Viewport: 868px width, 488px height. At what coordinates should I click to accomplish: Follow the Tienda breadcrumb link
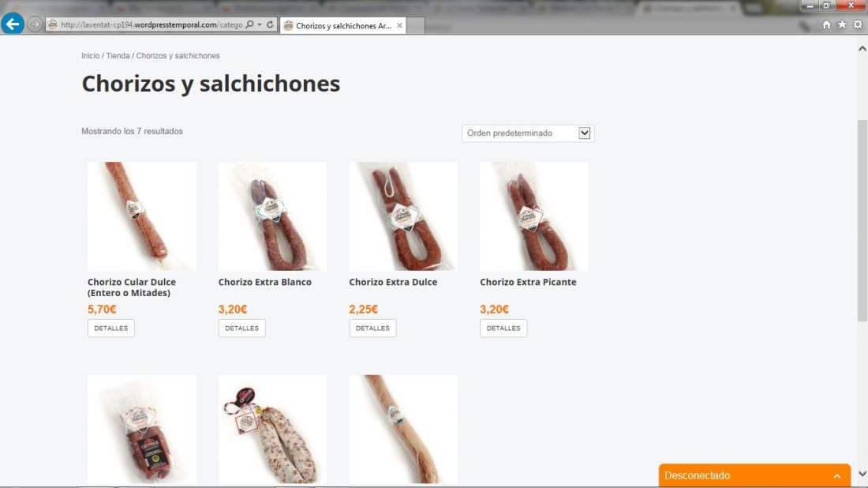118,56
